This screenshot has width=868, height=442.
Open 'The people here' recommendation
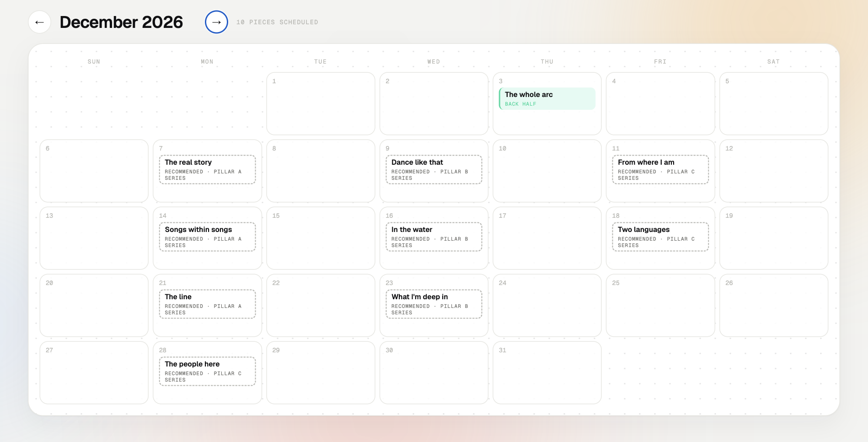point(207,372)
